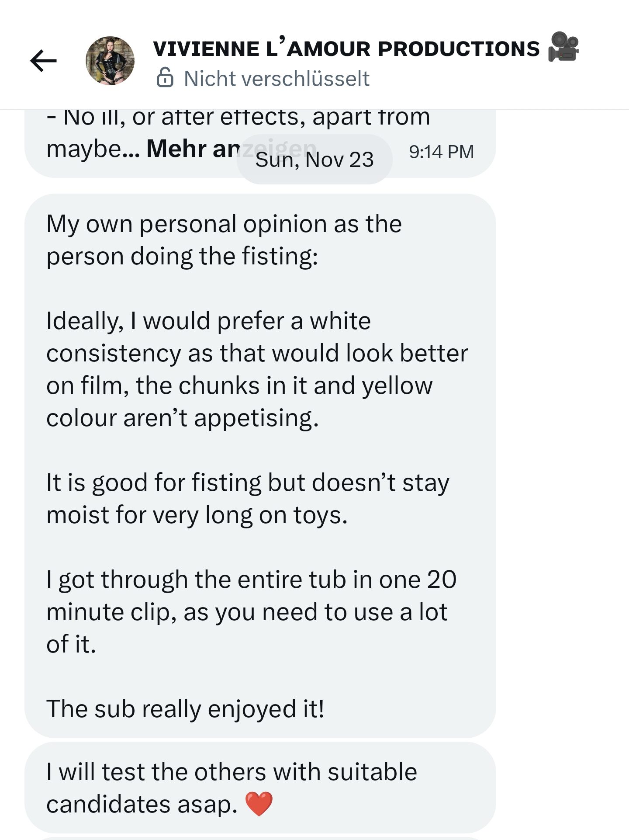629x840 pixels.
Task: Expand message via 'Mehr anzeigen'
Action: 192,149
